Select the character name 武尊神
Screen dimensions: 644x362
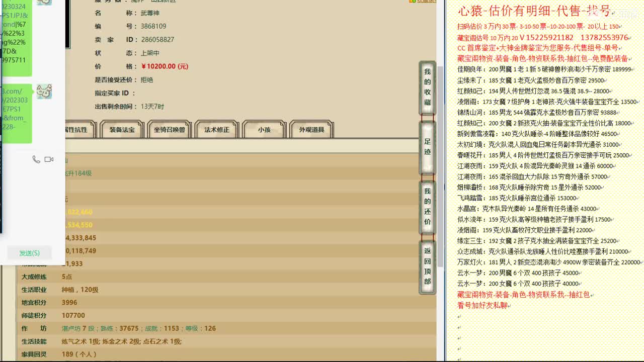tap(150, 13)
